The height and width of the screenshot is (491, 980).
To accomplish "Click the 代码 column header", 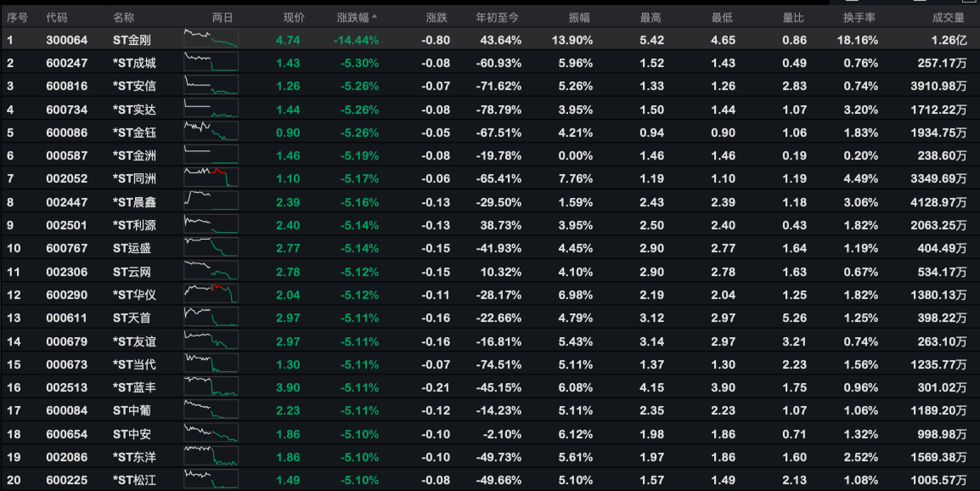I will click(57, 17).
